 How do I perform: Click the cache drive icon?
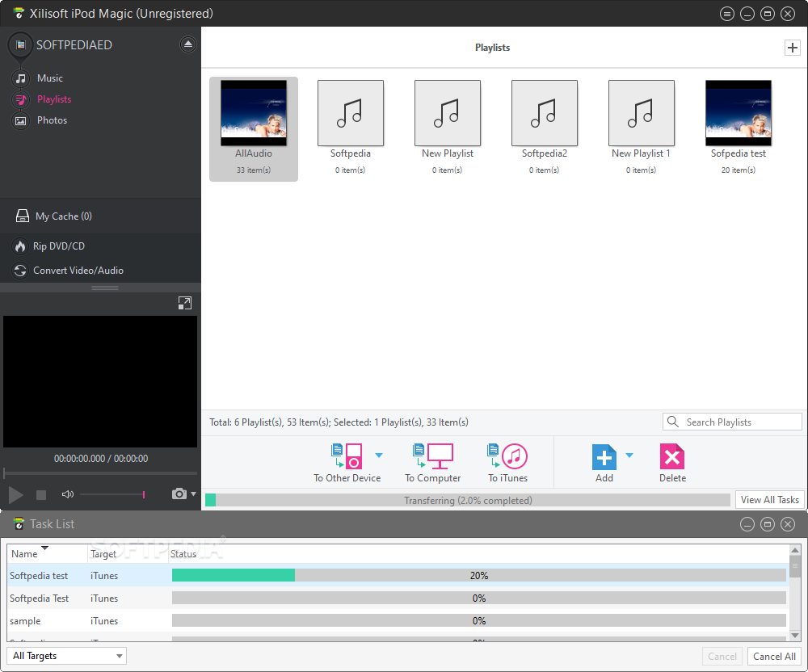22,216
